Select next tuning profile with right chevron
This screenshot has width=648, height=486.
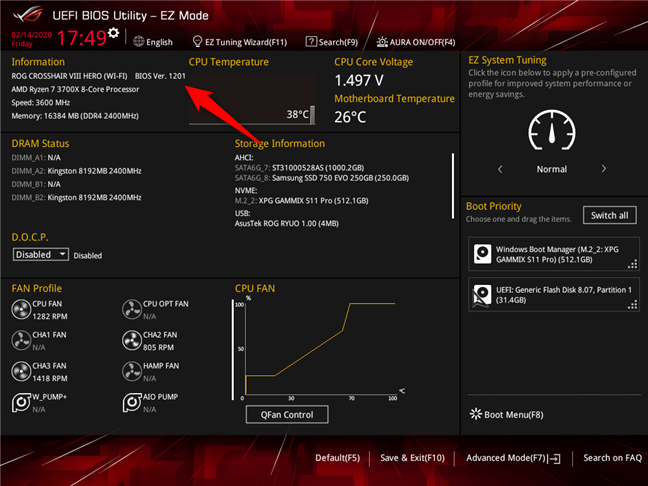tap(603, 169)
